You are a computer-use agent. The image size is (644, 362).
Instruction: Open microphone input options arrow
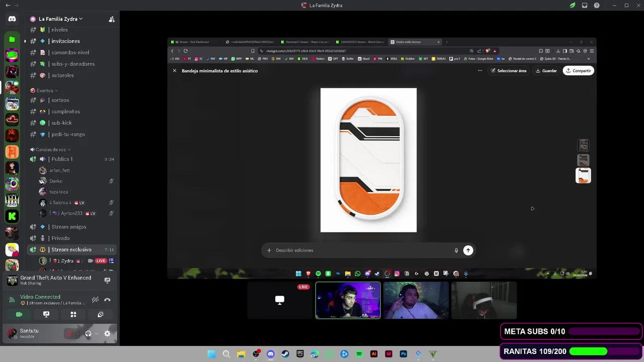(x=77, y=333)
